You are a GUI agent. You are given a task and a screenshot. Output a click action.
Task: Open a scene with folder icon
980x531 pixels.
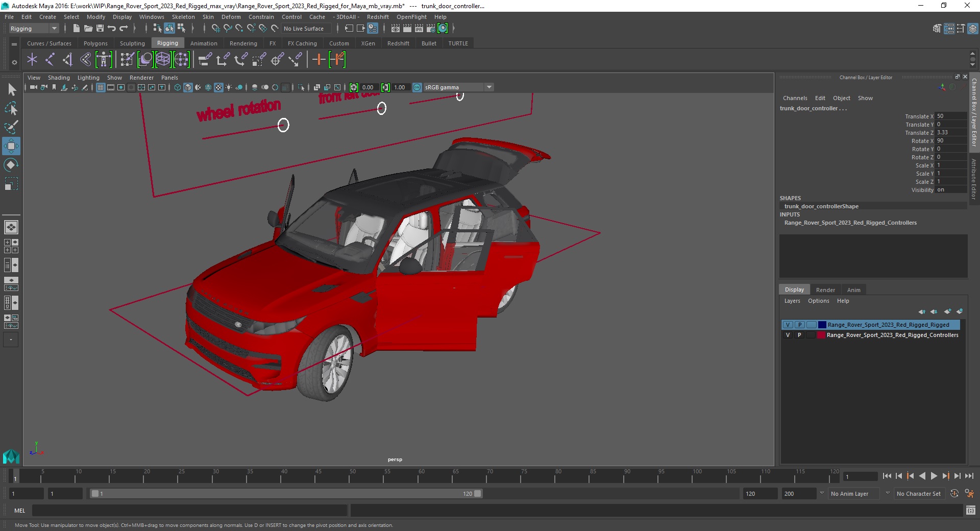coord(88,29)
